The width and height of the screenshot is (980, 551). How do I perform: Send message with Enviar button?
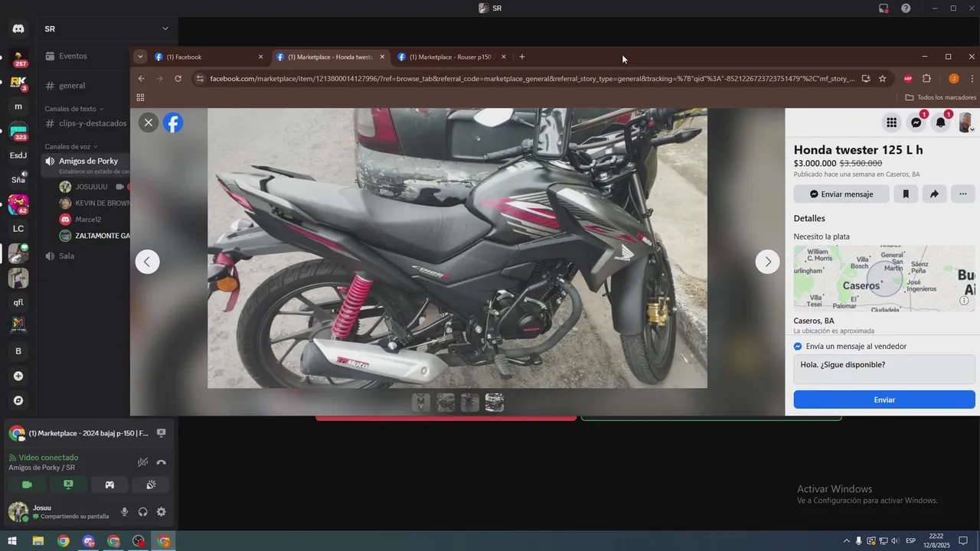(884, 399)
